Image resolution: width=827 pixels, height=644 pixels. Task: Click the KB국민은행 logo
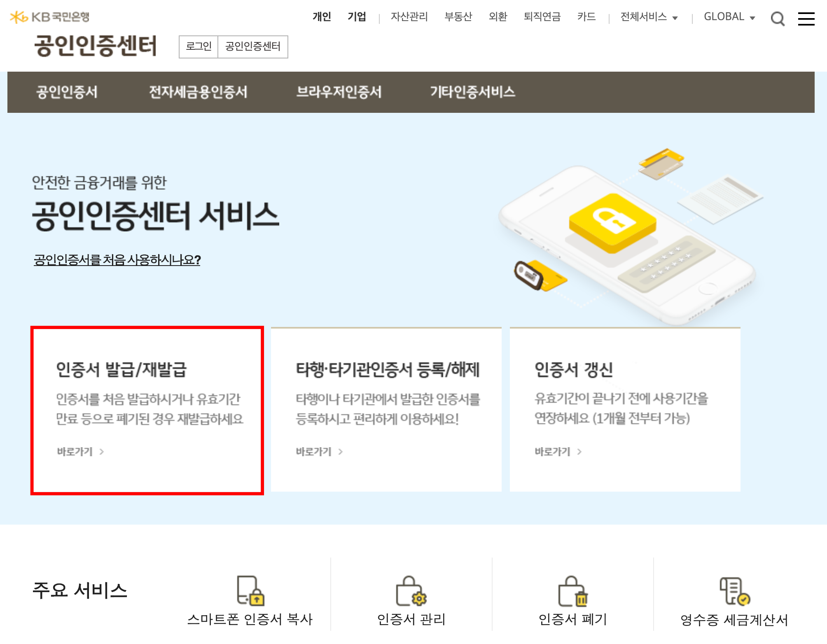pos(49,17)
